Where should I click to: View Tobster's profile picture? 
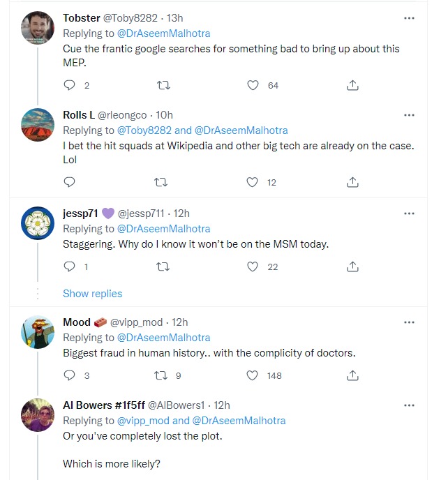[x=38, y=29]
